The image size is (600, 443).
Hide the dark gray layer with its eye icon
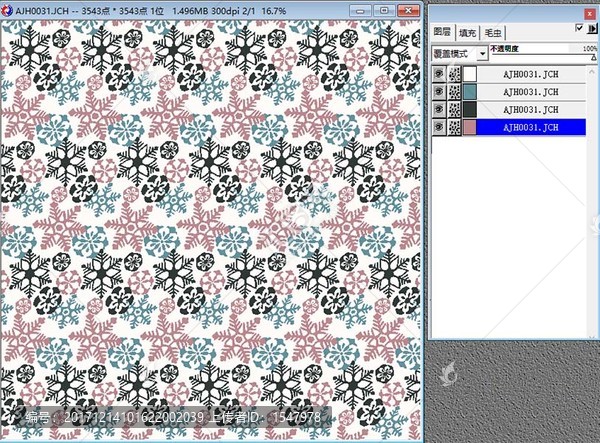(x=439, y=109)
